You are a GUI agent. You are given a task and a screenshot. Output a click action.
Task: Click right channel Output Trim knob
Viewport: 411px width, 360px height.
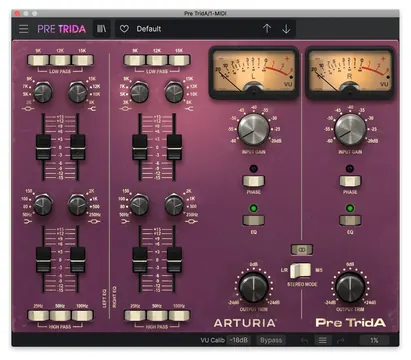coord(350,287)
